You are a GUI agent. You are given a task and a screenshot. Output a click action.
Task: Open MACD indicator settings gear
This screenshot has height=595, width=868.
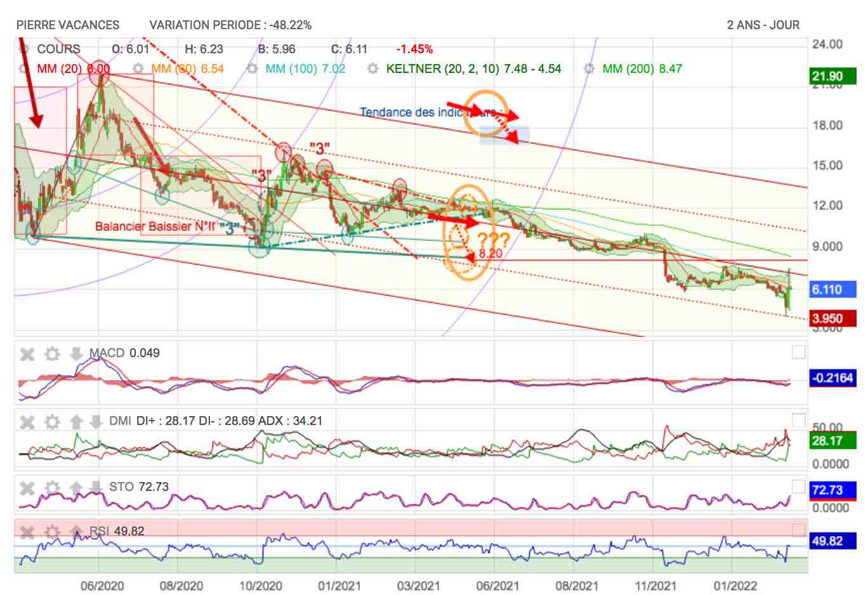52,353
